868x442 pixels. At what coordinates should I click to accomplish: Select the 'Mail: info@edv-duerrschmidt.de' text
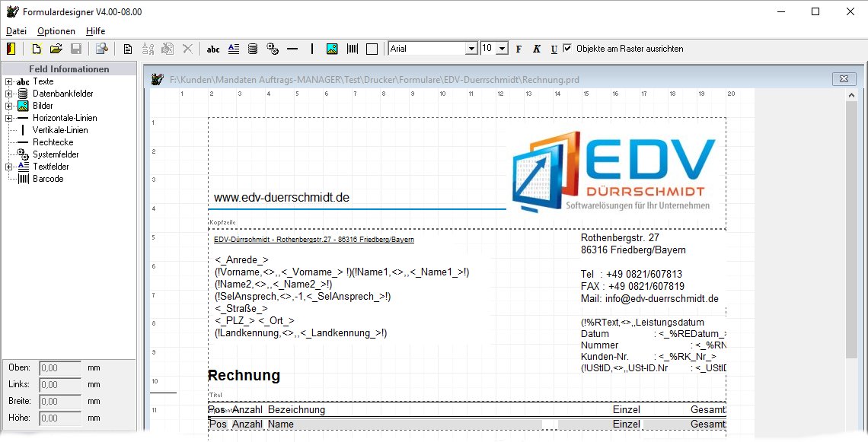tap(649, 299)
